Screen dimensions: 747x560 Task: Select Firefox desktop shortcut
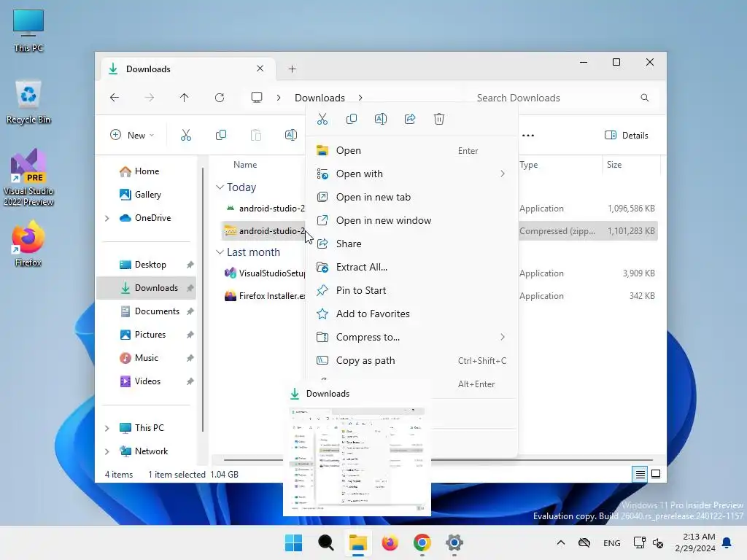click(28, 244)
